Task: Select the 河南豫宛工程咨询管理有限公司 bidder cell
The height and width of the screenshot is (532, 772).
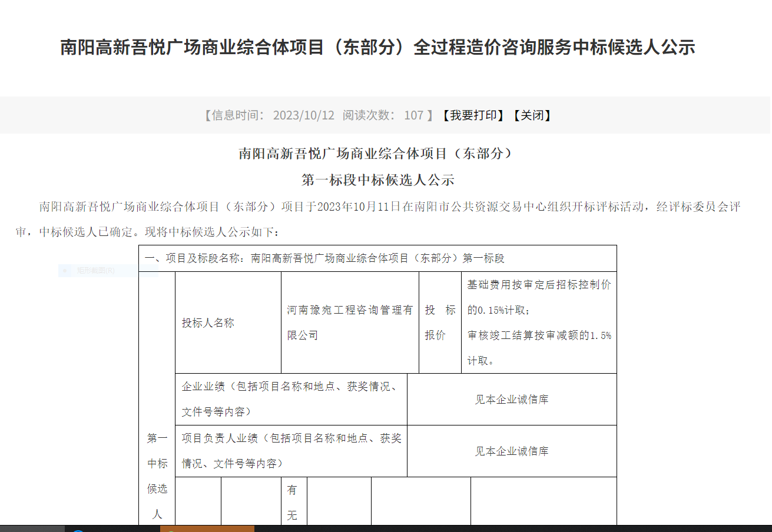Action: pos(350,322)
